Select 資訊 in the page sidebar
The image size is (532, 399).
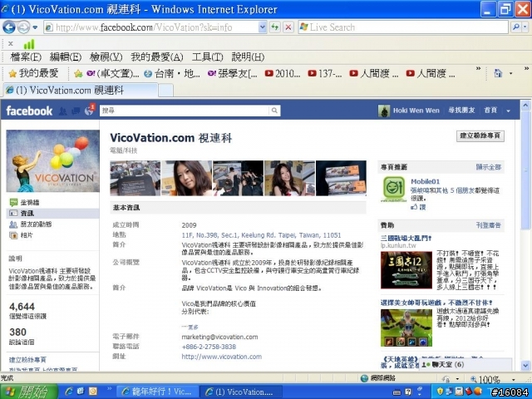click(52, 213)
